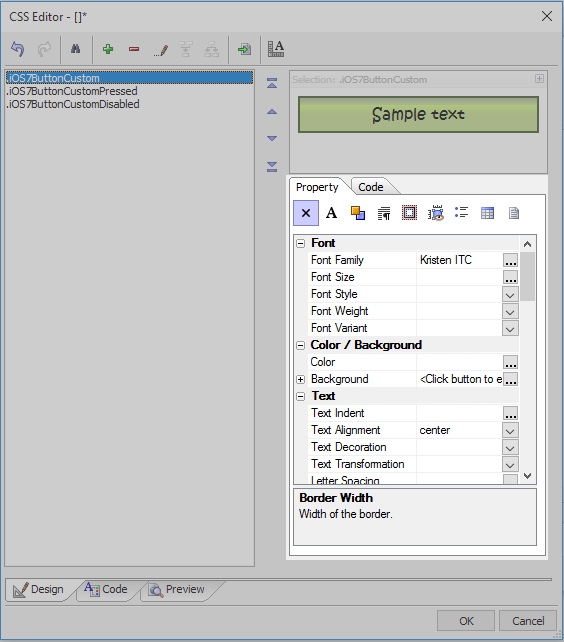Image resolution: width=564 pixels, height=642 pixels.
Task: Select the font category A icon
Action: click(331, 213)
